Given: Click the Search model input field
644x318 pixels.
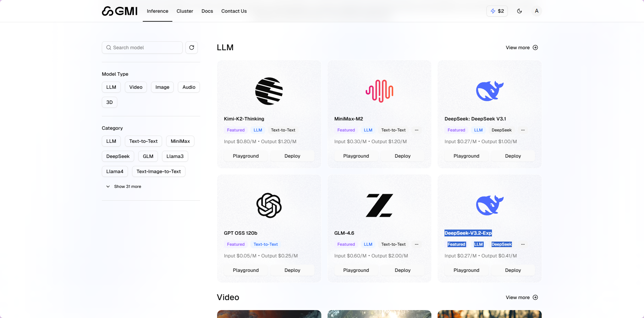Looking at the screenshot, I should click(142, 47).
